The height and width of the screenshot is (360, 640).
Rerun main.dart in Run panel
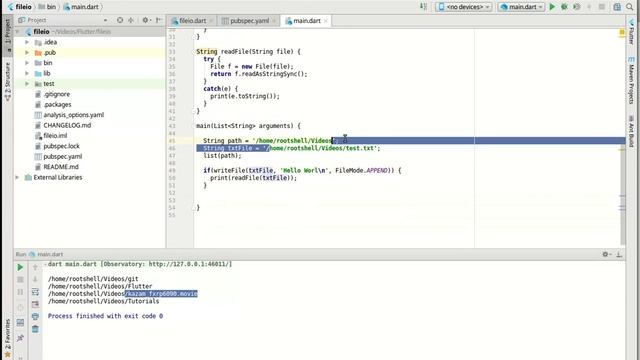pyautogui.click(x=20, y=267)
